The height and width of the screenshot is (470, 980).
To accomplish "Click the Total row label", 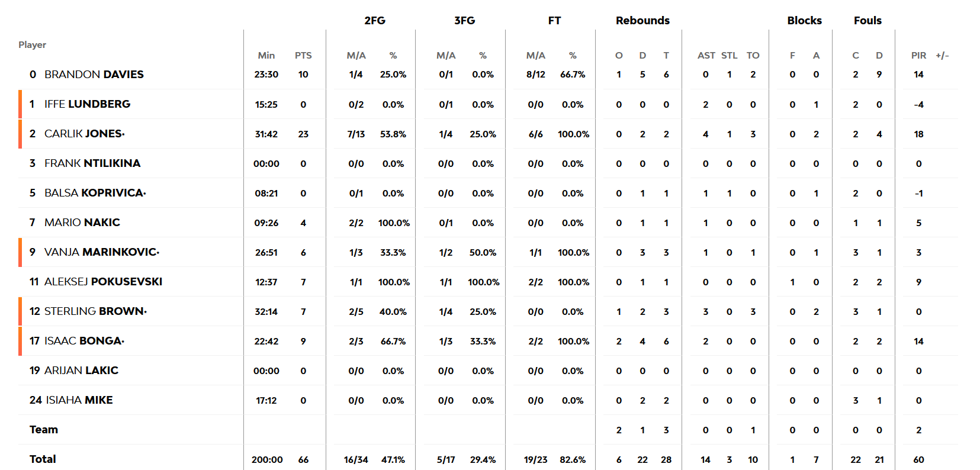I will pyautogui.click(x=43, y=459).
